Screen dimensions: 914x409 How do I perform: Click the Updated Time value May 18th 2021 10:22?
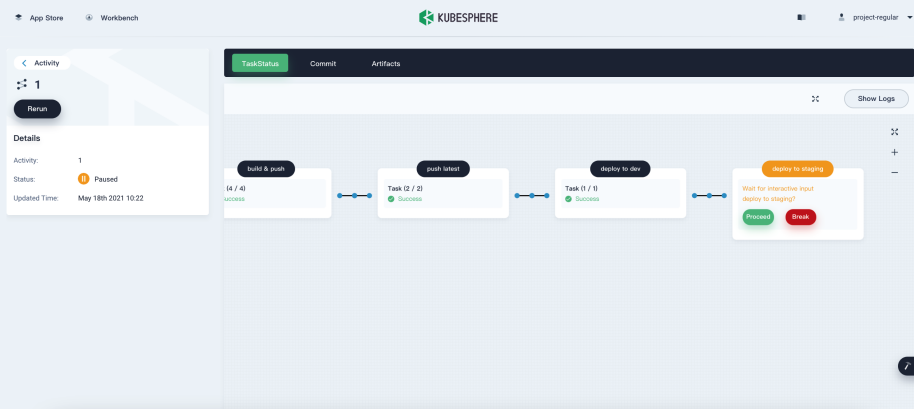pos(111,198)
